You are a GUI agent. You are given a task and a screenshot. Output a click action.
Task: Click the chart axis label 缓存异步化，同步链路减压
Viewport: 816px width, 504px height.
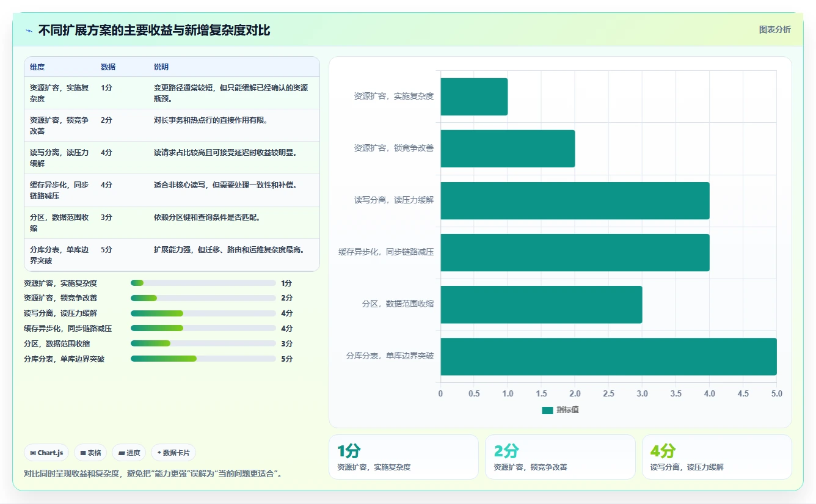[x=386, y=252]
